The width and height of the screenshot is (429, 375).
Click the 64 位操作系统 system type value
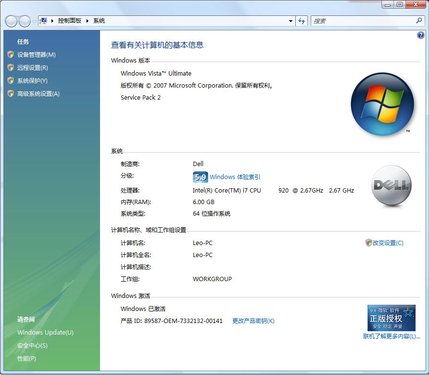[211, 214]
